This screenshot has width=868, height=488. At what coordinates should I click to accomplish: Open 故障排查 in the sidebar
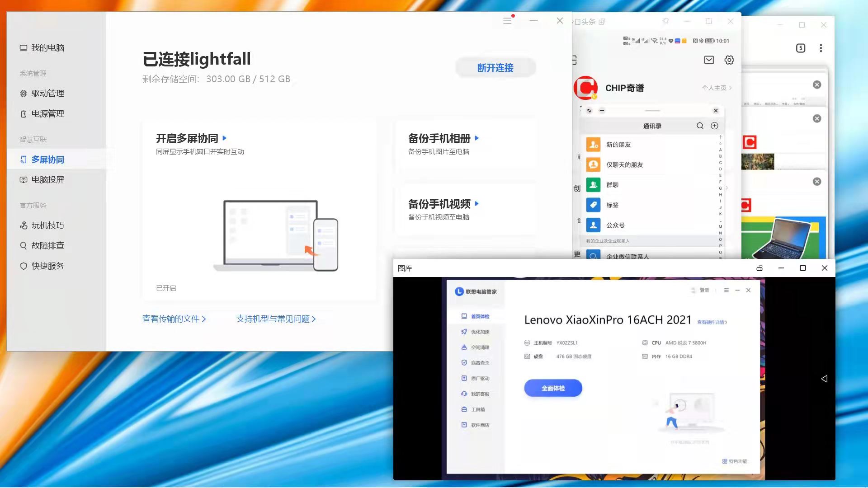pyautogui.click(x=47, y=245)
